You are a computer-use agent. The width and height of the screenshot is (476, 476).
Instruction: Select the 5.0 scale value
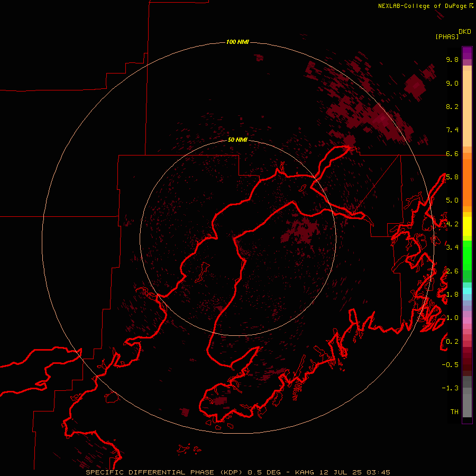click(x=452, y=200)
